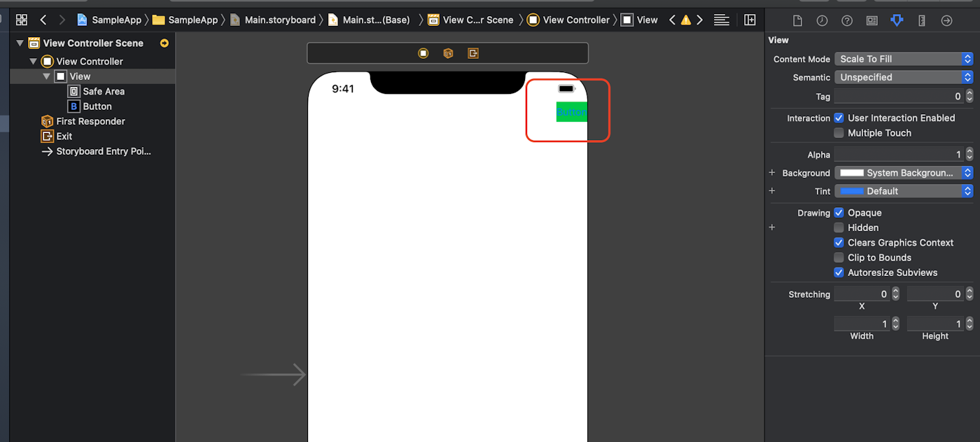Open Tint Default dropdown
980x442 pixels.
pos(904,191)
